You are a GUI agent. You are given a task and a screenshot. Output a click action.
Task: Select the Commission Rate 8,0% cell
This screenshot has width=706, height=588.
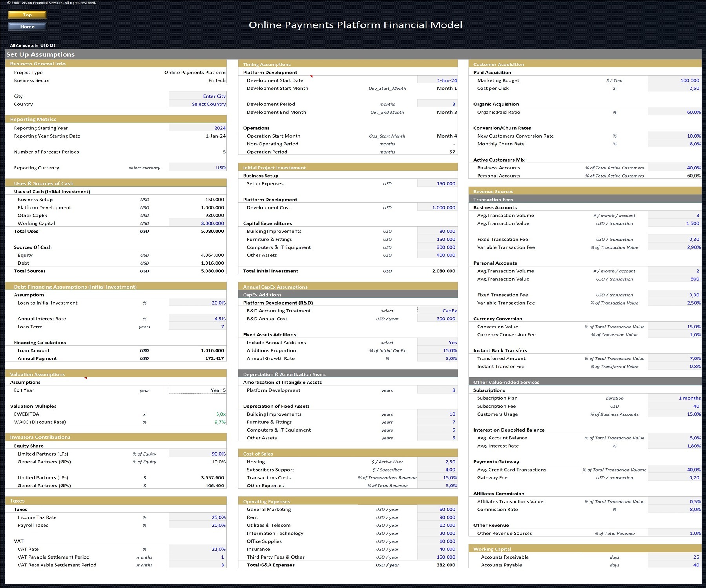(675, 510)
